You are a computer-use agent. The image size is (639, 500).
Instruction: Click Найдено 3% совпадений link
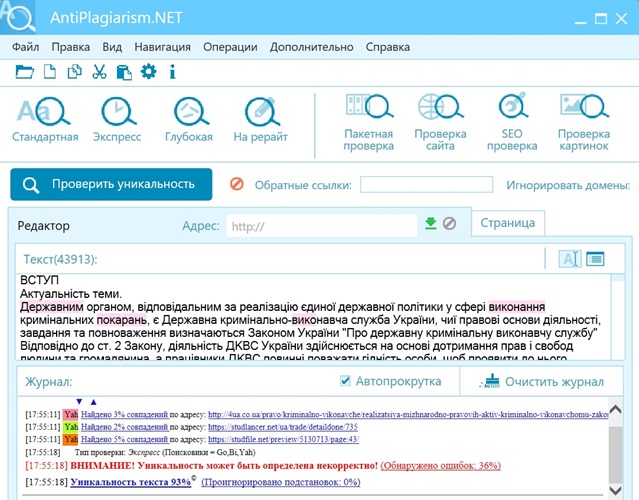(x=125, y=415)
